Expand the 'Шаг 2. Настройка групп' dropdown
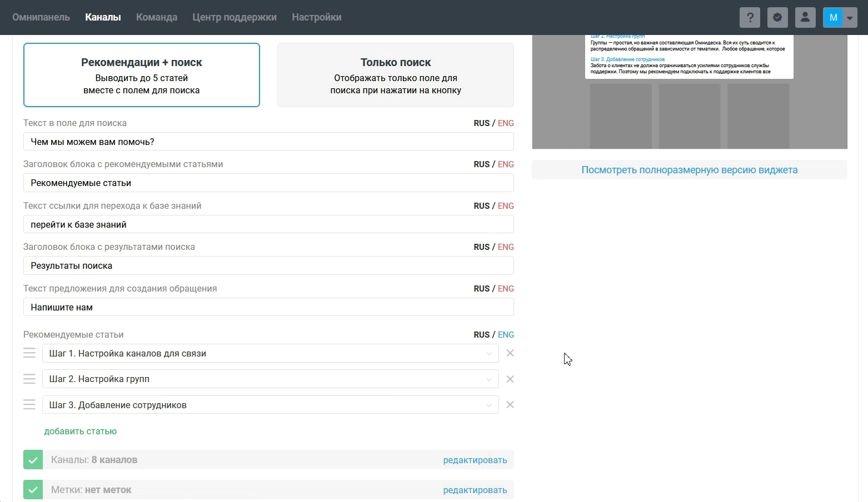This screenshot has width=868, height=502. [488, 379]
